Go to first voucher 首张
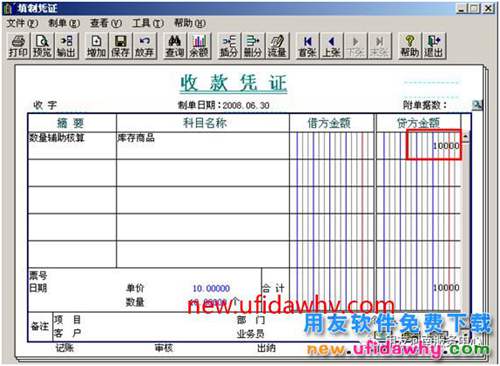 (x=307, y=46)
